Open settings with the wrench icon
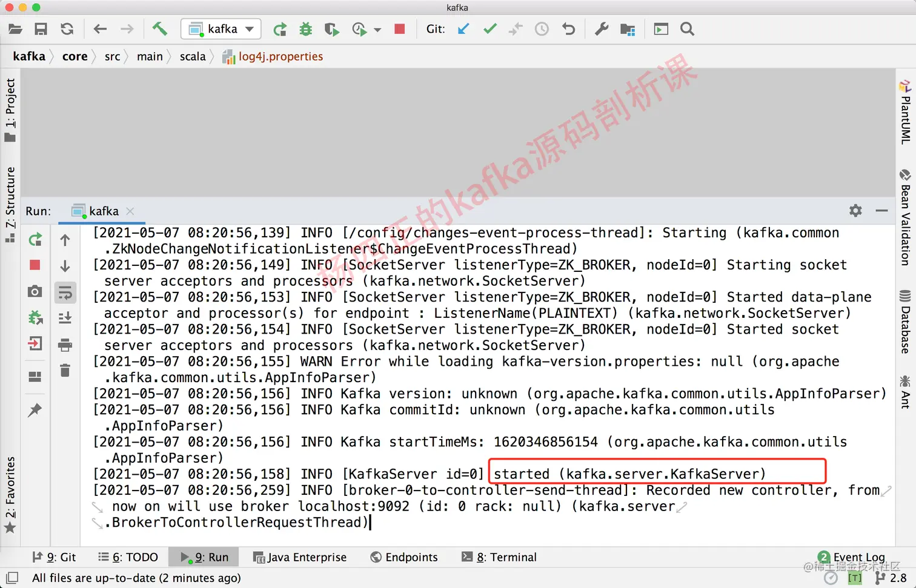 [x=601, y=29]
